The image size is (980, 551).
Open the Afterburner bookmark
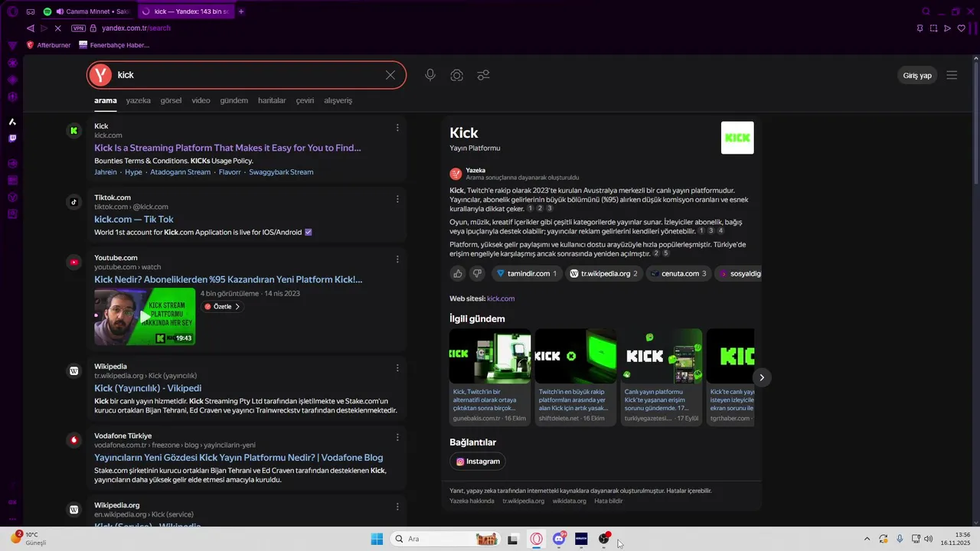point(48,45)
